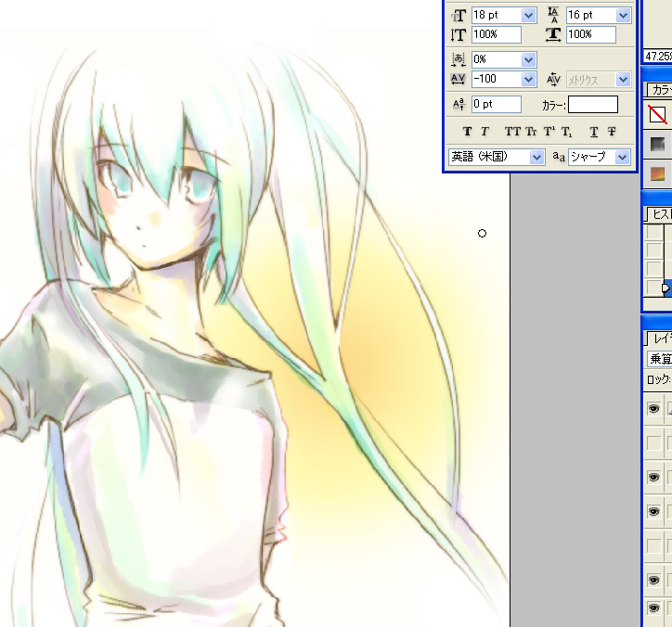Switch to the カラー panel tab
The height and width of the screenshot is (627, 672).
coord(660,90)
